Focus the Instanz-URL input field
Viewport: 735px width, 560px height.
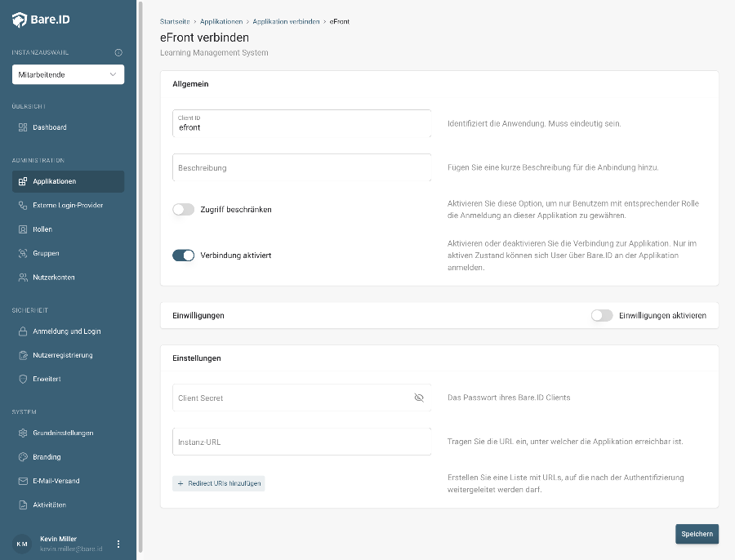(302, 442)
